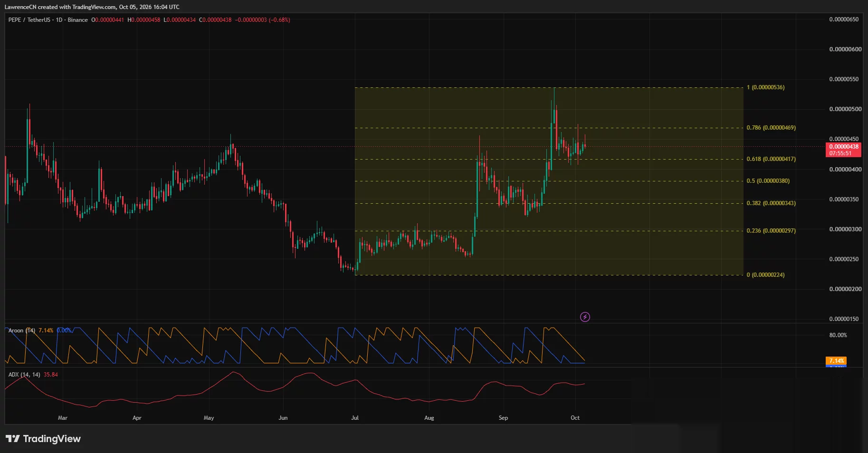Click the low value L0.00000434

pyautogui.click(x=180, y=20)
